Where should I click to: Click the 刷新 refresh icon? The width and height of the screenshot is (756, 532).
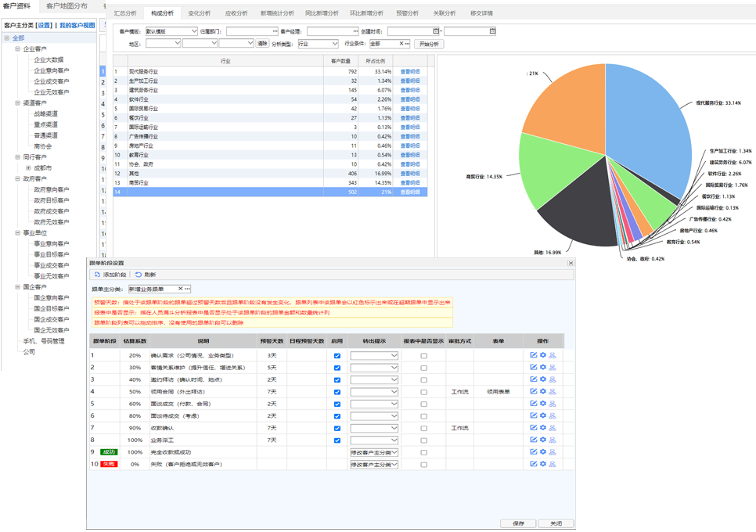[139, 275]
